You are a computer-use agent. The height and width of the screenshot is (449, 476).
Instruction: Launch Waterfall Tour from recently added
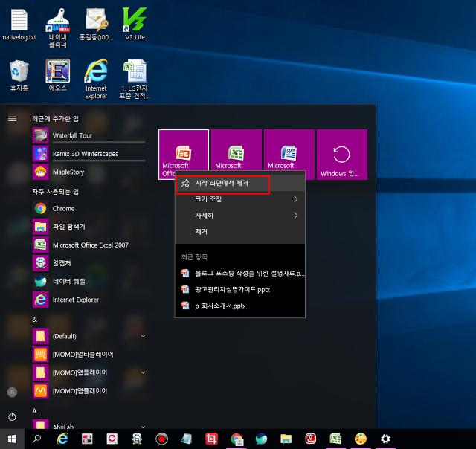point(89,135)
